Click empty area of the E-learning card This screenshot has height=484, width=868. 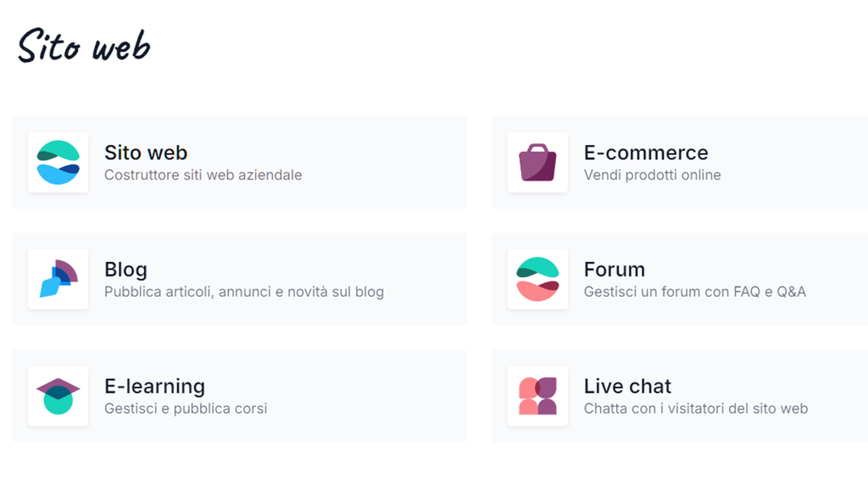(365, 396)
